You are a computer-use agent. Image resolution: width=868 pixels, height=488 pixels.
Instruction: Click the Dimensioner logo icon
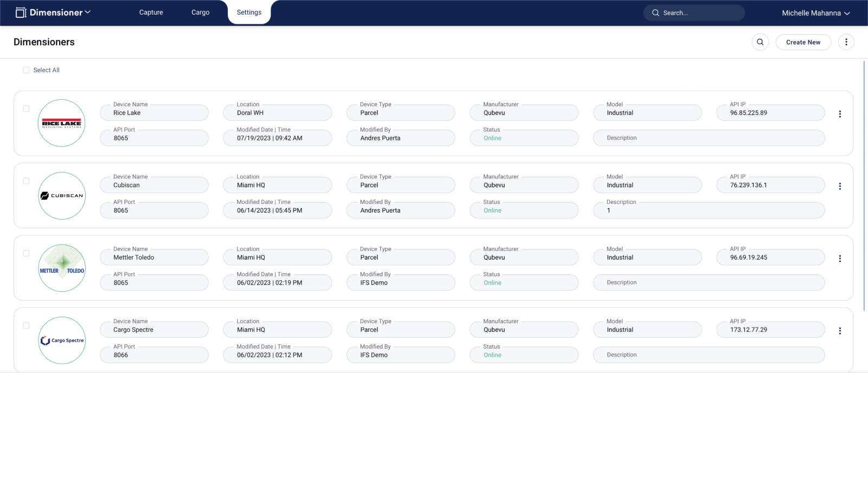(21, 12)
